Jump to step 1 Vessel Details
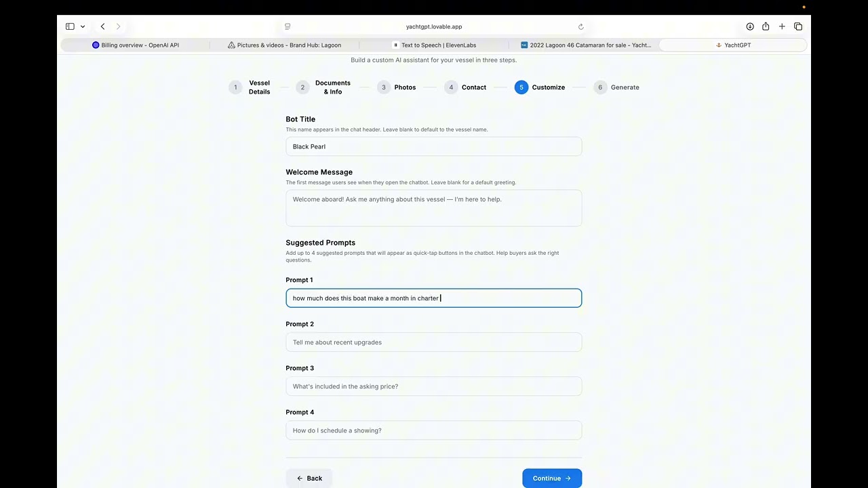Image resolution: width=868 pixels, height=488 pixels. click(251, 87)
